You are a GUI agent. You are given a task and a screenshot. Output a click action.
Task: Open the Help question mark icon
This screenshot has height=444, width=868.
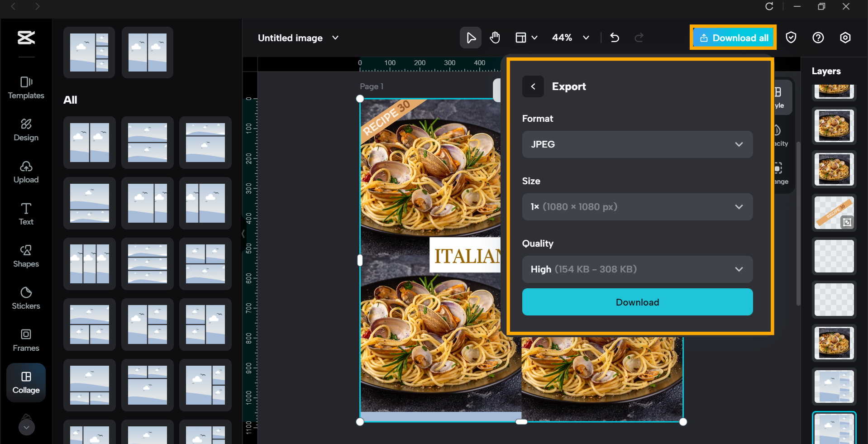click(x=818, y=38)
